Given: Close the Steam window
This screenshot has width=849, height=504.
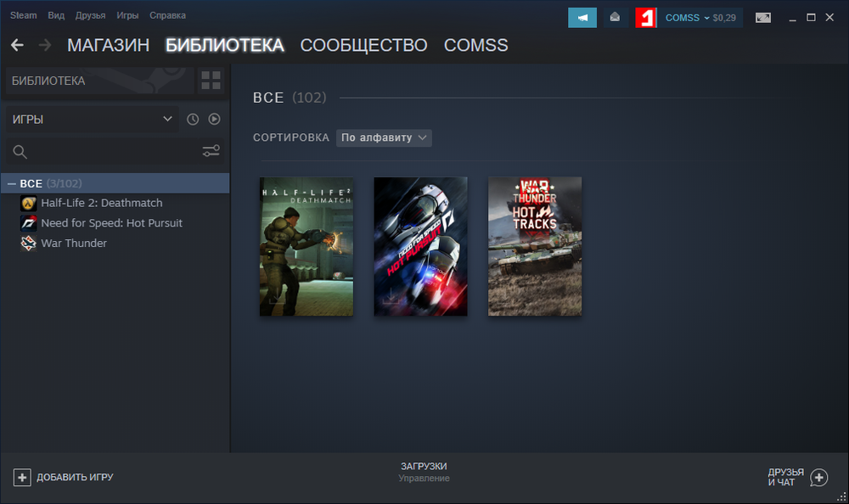Looking at the screenshot, I should tap(829, 17).
